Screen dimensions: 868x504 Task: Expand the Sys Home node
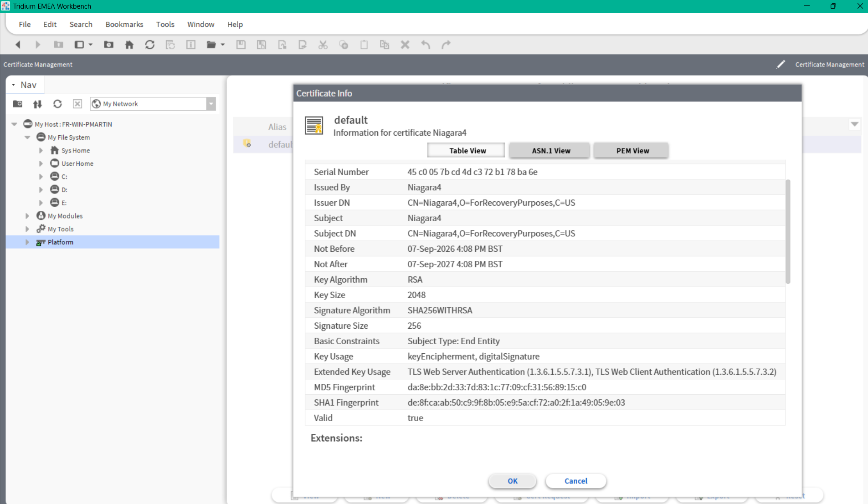[41, 150]
